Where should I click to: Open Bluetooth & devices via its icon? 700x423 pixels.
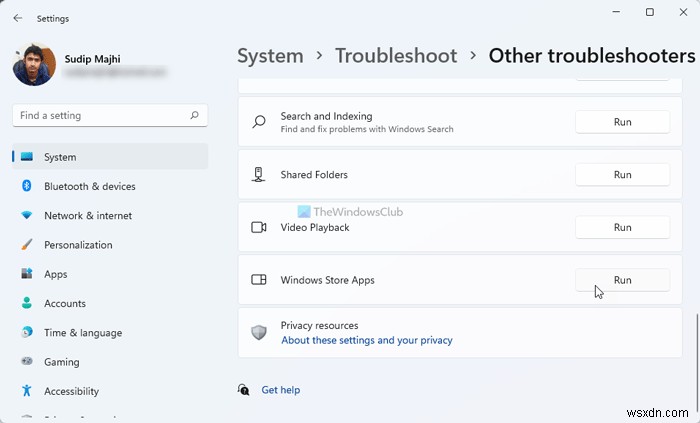27,186
